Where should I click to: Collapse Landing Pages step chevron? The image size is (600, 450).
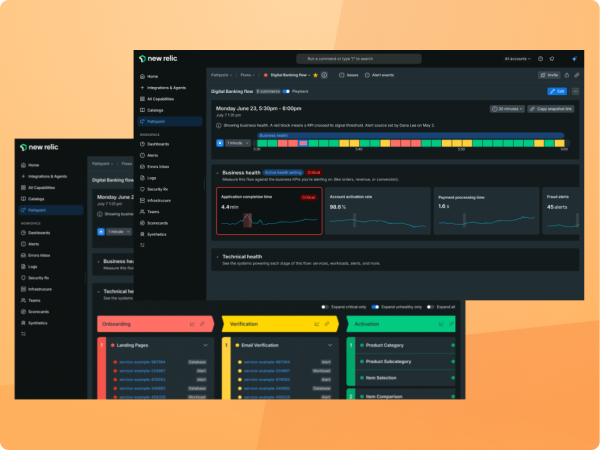point(205,345)
